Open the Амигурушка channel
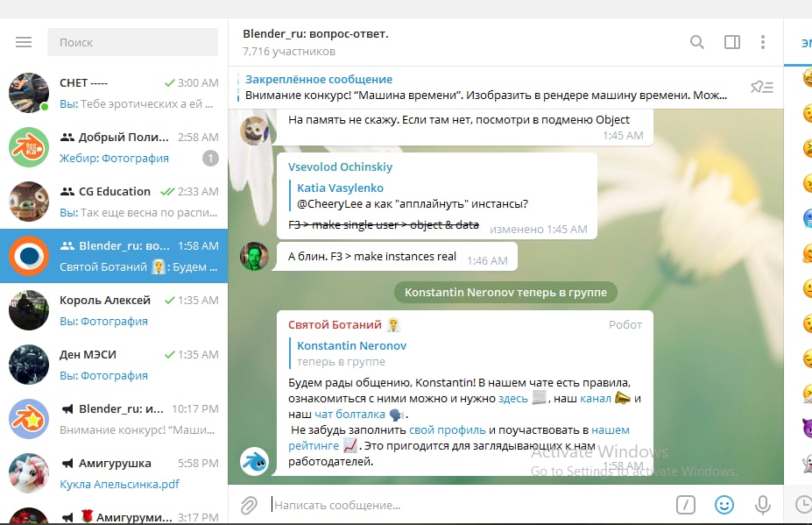Screen dimensions: 812x525 (114, 473)
